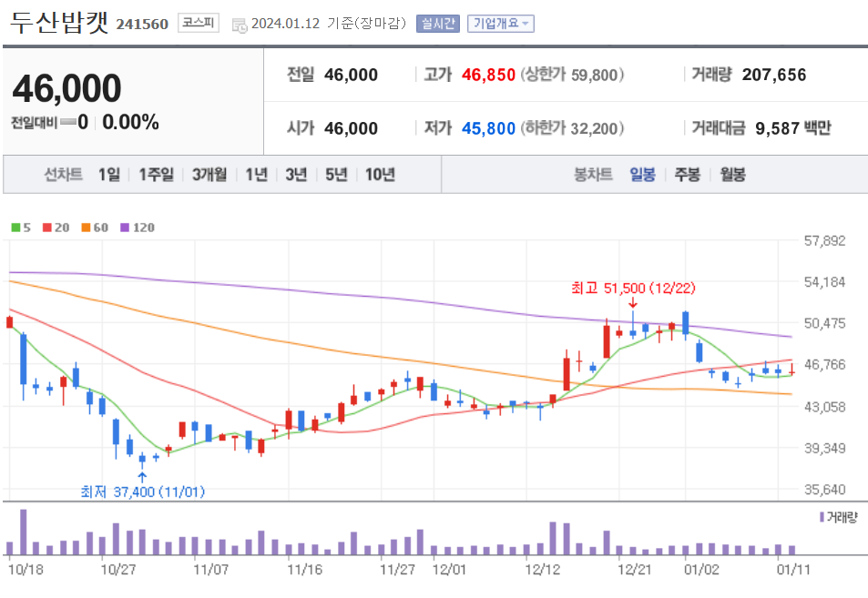Switch to the 월봉 monthly candle chart
Image resolution: width=868 pixels, height=598 pixels.
[732, 175]
